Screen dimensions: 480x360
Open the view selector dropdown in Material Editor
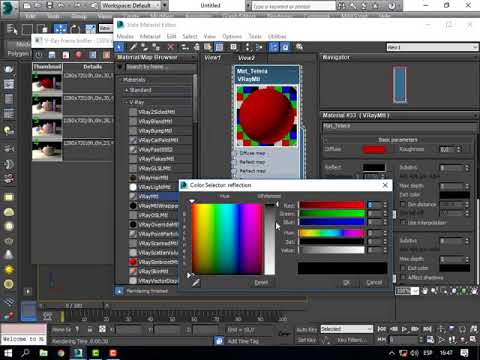(432, 47)
